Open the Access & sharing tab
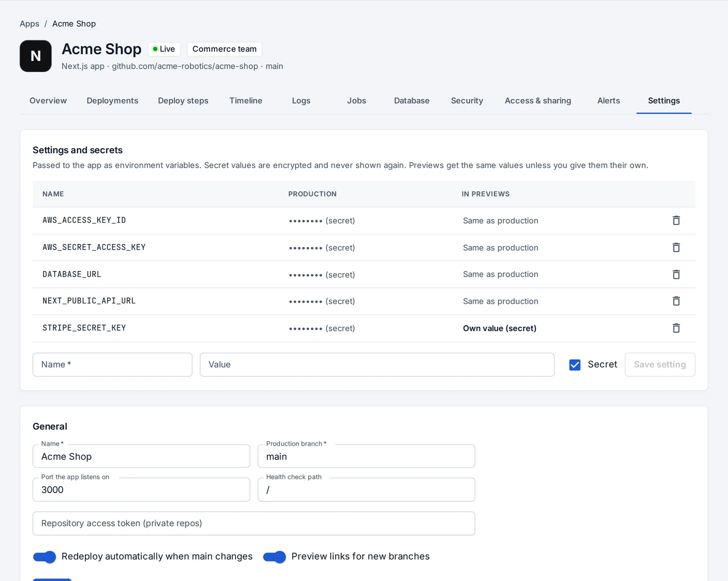Image resolution: width=728 pixels, height=581 pixels. tap(538, 101)
